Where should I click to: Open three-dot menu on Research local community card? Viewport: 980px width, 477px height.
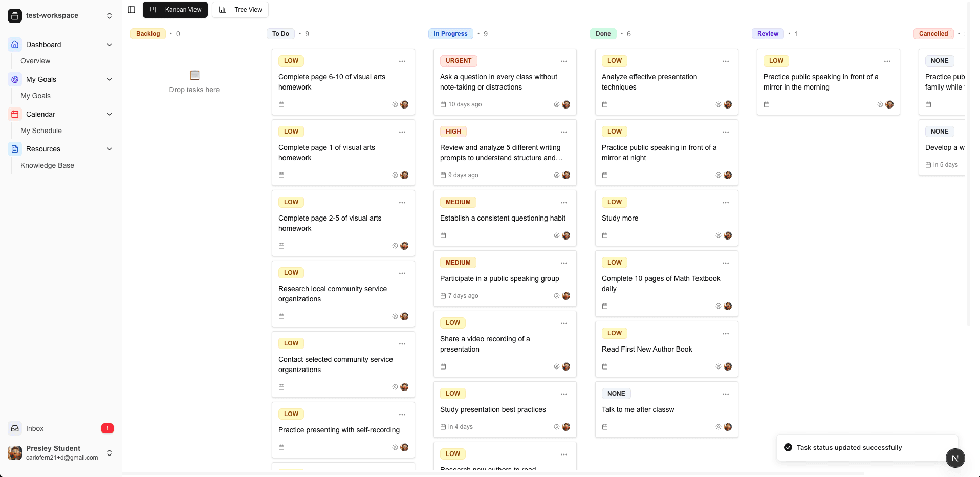(402, 273)
